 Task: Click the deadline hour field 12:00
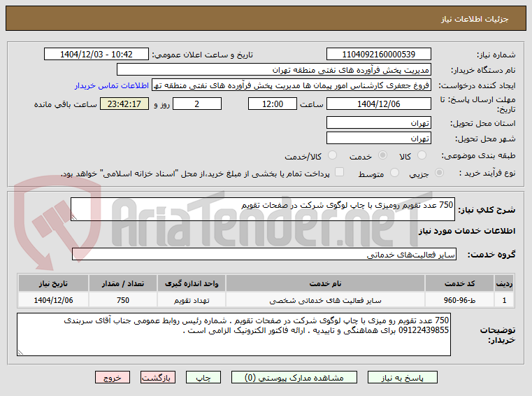(273, 104)
